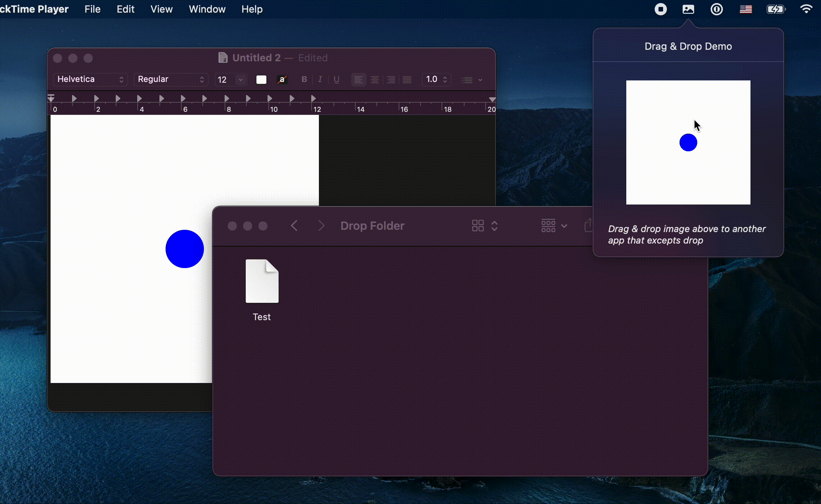Viewport: 821px width, 504px height.
Task: Go back in Drop Folder window
Action: pyautogui.click(x=294, y=226)
